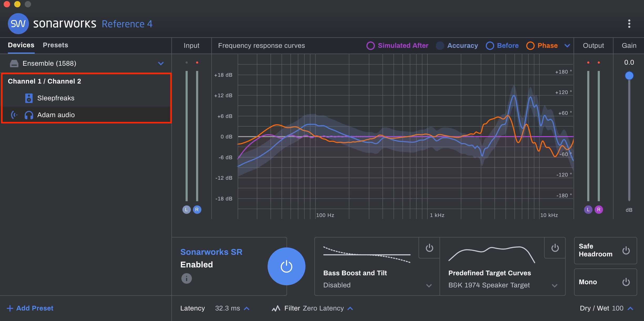Open the Predefined Target Curves dropdown
Screen dimensions: 644x321
[555, 286]
